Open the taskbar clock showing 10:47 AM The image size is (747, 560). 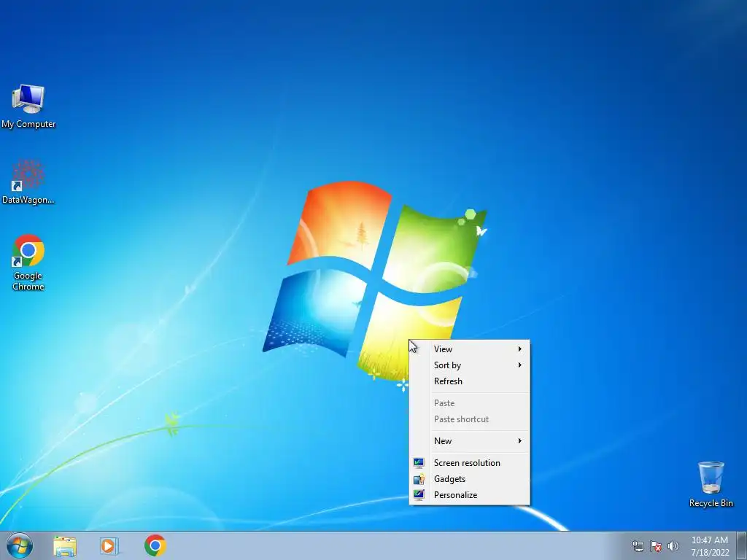[710, 546]
